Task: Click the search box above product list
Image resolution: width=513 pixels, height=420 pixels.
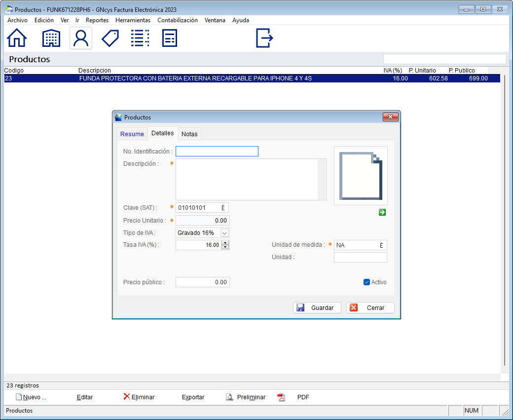Action: tap(444, 59)
